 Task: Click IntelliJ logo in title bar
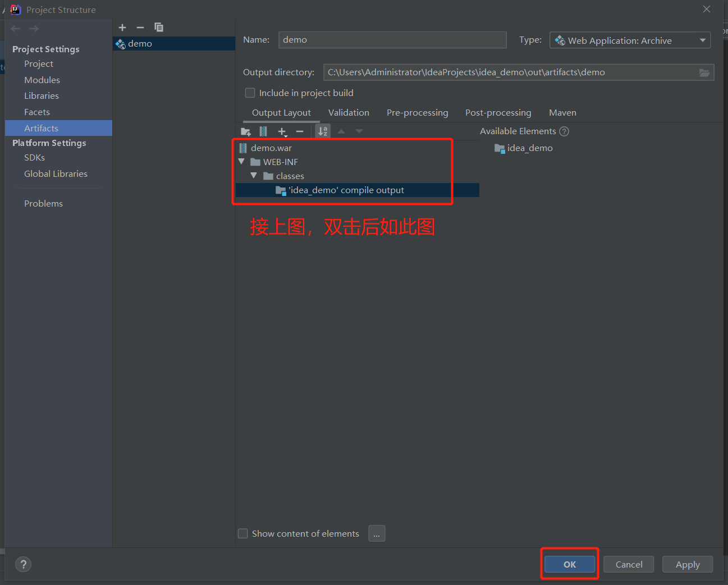click(x=15, y=10)
